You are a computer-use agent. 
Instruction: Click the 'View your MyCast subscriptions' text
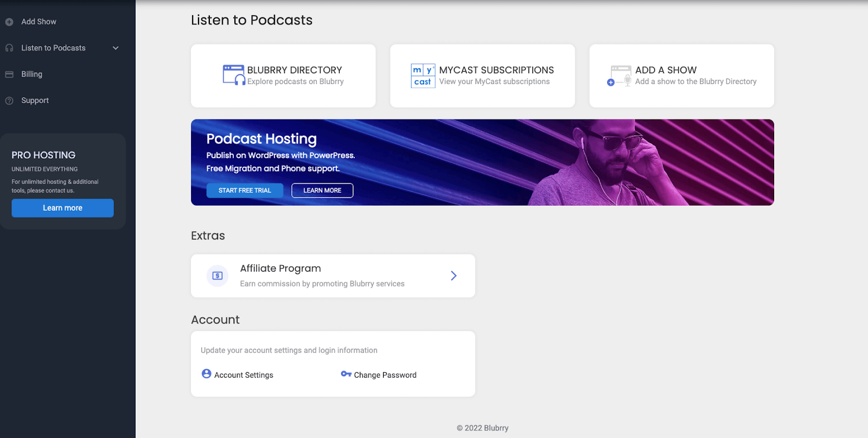494,81
